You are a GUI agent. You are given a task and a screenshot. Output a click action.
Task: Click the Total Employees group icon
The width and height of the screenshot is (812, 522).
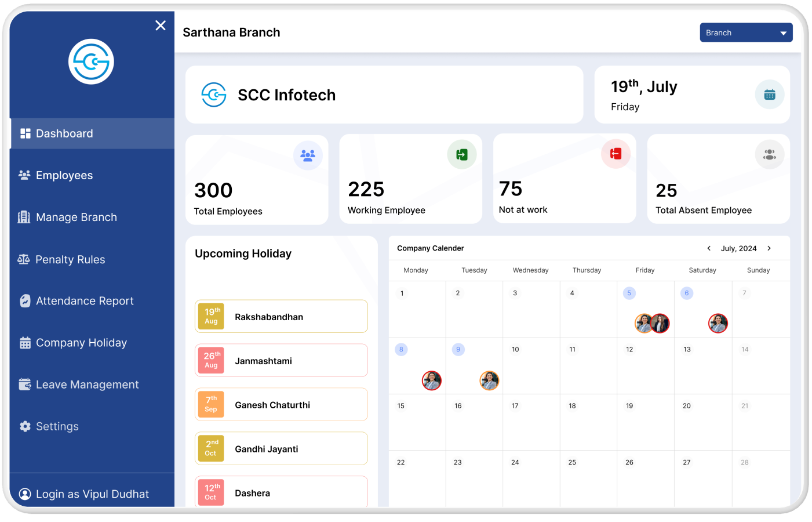click(x=308, y=155)
